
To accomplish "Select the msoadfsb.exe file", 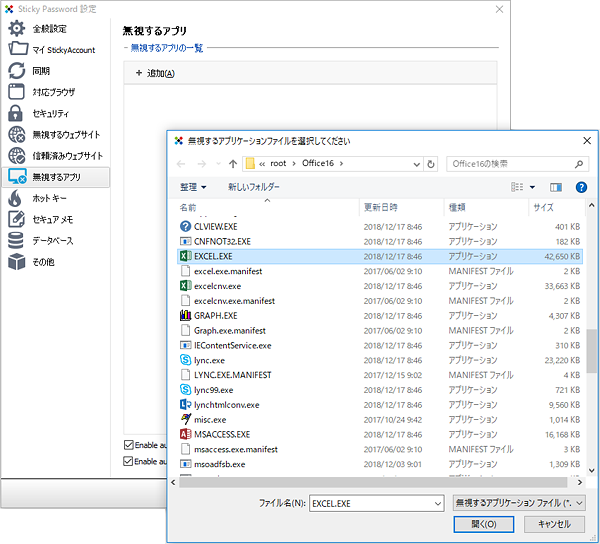I will (x=380, y=464).
